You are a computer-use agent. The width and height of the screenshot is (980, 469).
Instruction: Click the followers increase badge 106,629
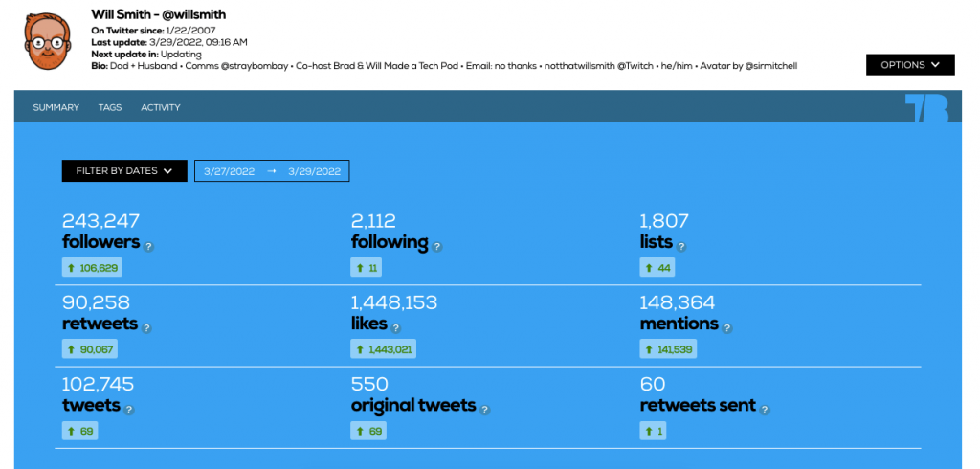[x=92, y=268]
